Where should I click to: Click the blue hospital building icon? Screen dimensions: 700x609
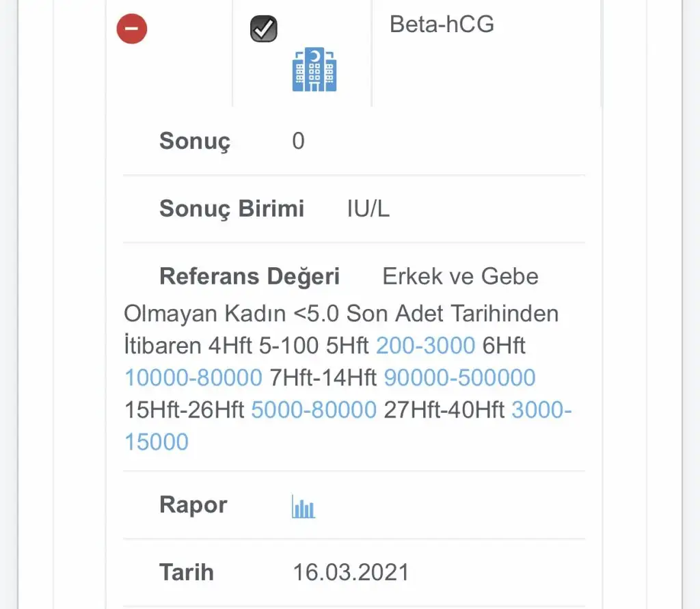click(x=314, y=70)
